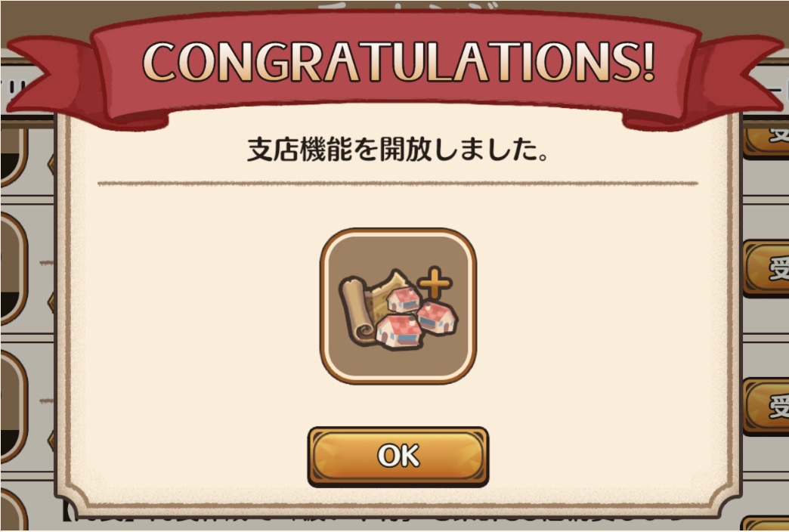Select the CONGRATULATIONS banner title
789x532 pixels.
click(x=399, y=61)
